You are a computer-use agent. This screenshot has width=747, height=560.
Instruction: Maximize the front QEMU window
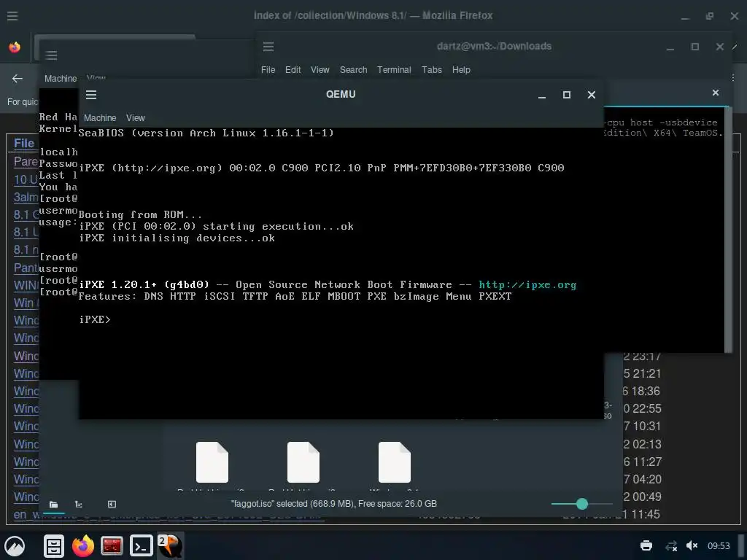click(566, 95)
